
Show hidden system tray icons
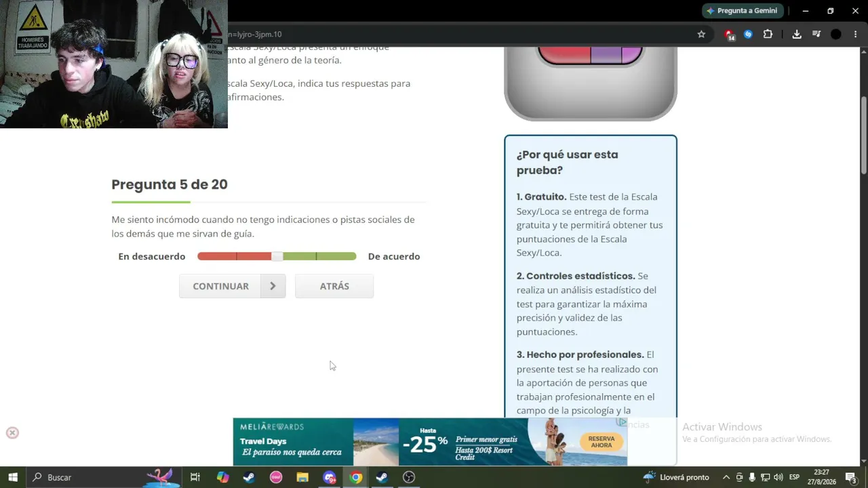tap(726, 477)
